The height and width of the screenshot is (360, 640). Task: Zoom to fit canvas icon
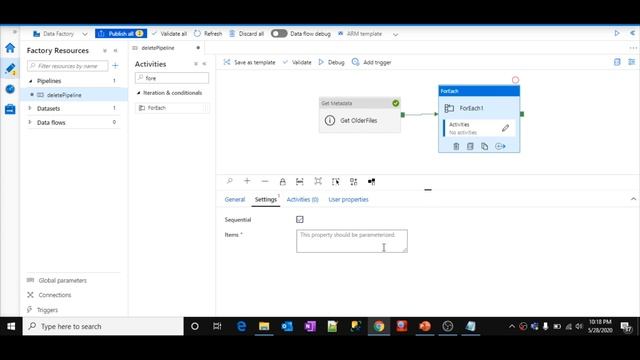click(300, 182)
